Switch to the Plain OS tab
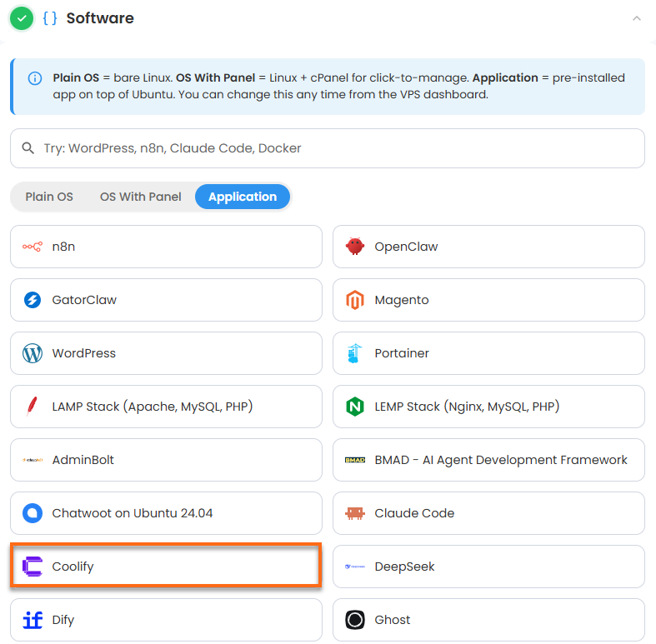Image resolution: width=656 pixels, height=644 pixels. pos(49,197)
